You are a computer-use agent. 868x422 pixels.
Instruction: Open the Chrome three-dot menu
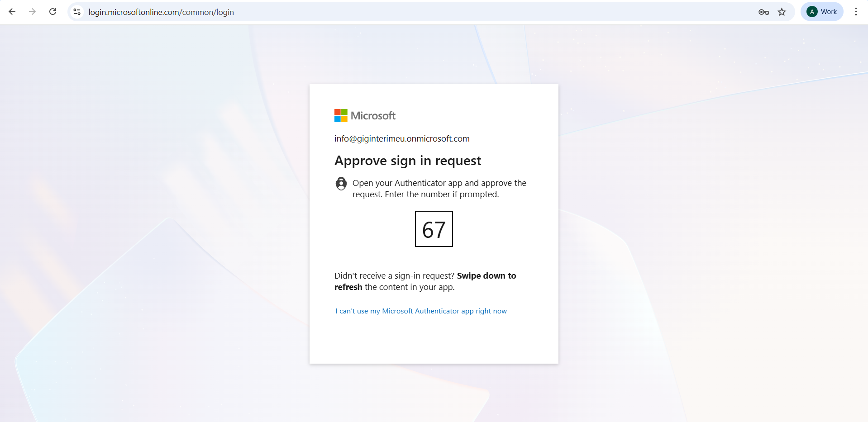(x=856, y=12)
